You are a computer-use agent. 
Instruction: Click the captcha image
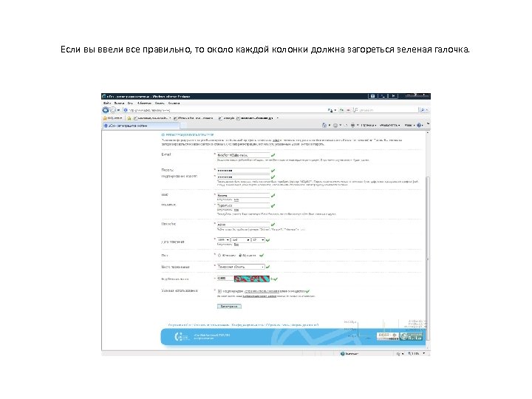(252, 279)
